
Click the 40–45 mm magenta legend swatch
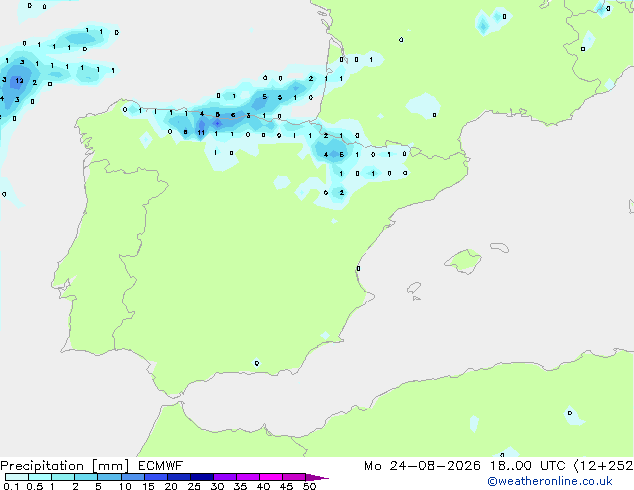(271, 477)
